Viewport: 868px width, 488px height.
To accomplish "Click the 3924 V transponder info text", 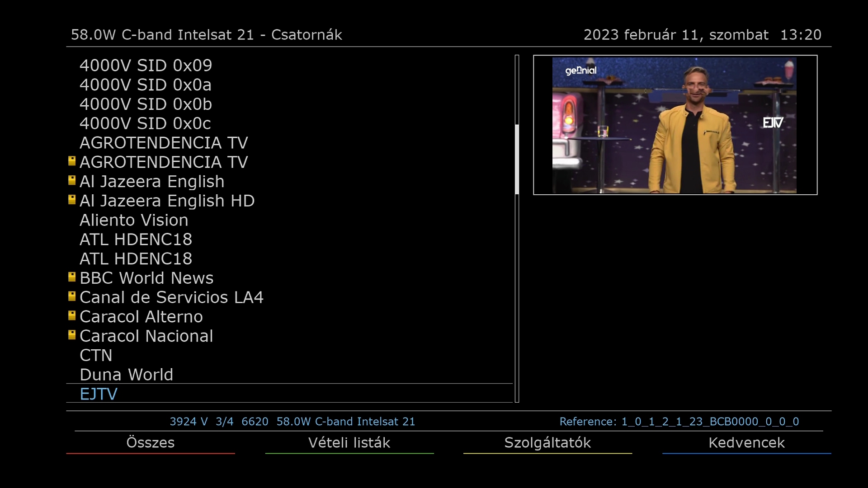I will (x=292, y=422).
